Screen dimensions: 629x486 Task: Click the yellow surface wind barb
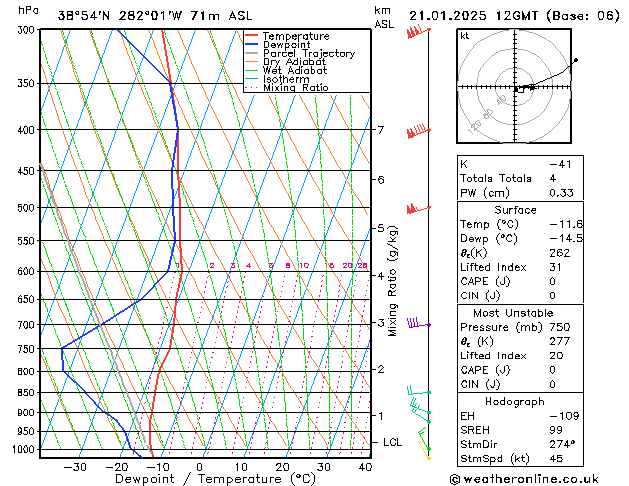point(424,451)
